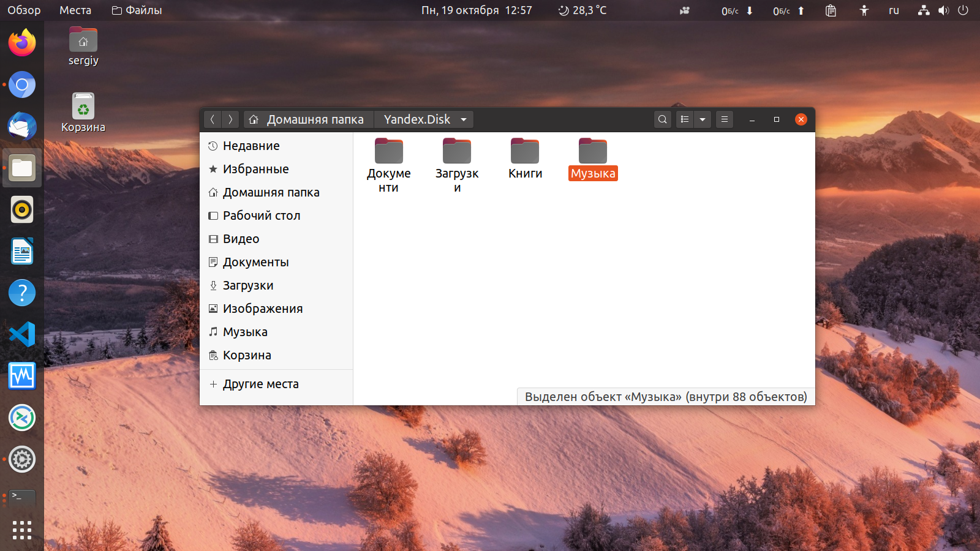The width and height of the screenshot is (980, 551).
Task: Open the Книги folder
Action: 525,159
